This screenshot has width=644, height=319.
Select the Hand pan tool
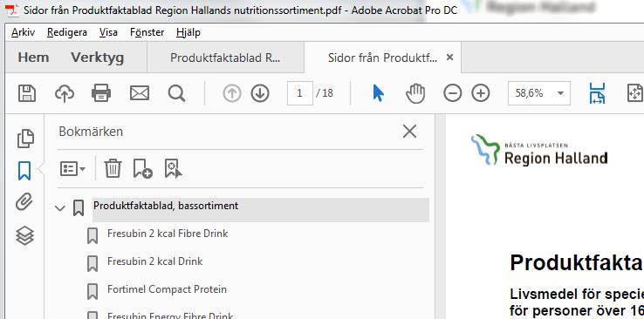click(415, 93)
